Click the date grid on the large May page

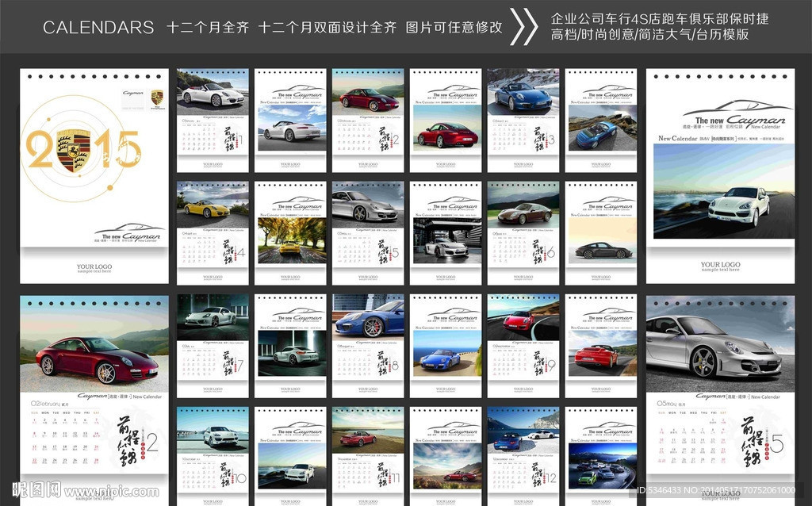pyautogui.click(x=691, y=437)
